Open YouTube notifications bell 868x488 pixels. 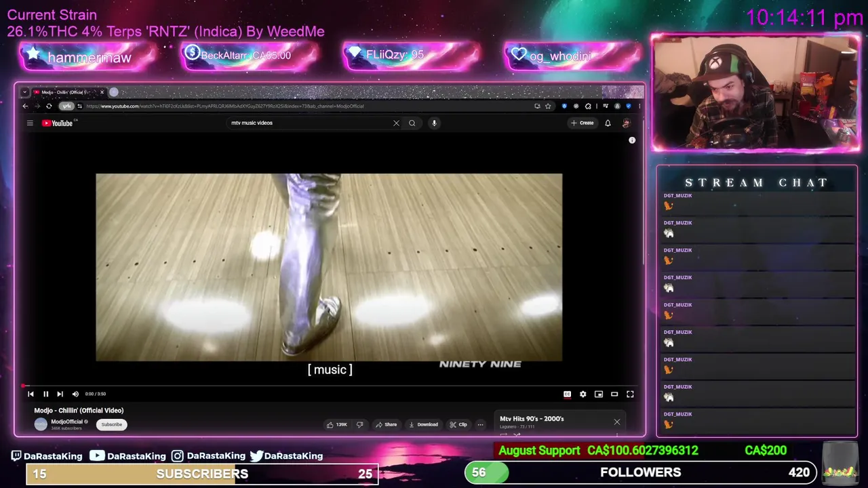[608, 123]
